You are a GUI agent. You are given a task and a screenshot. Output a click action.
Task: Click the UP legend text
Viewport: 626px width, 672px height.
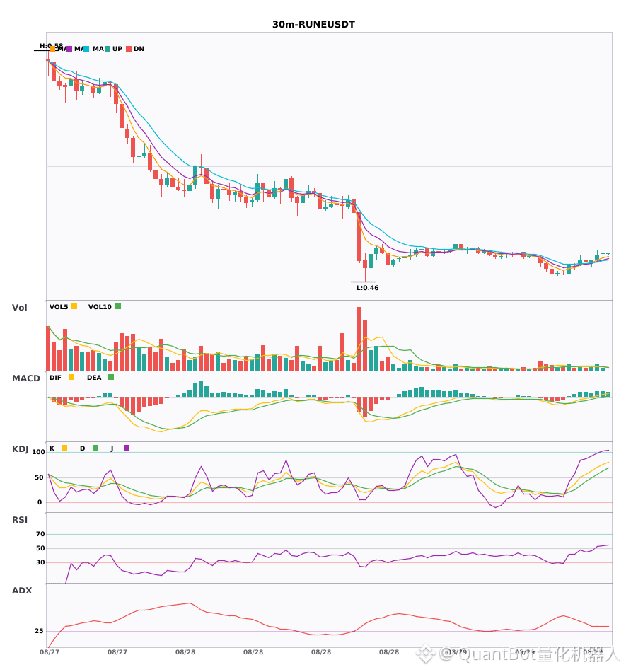tap(117, 49)
